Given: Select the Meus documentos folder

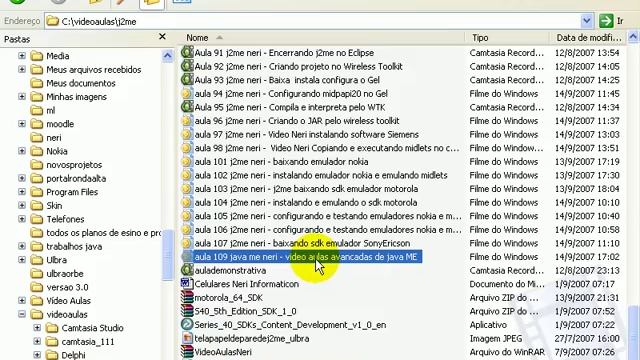Looking at the screenshot, I should [x=81, y=83].
